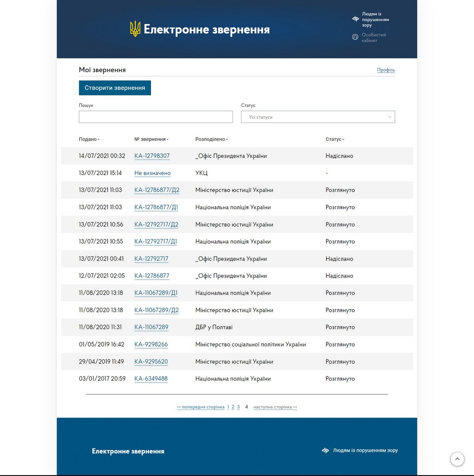Go to pagination page 3
The height and width of the screenshot is (476, 474).
pos(238,407)
